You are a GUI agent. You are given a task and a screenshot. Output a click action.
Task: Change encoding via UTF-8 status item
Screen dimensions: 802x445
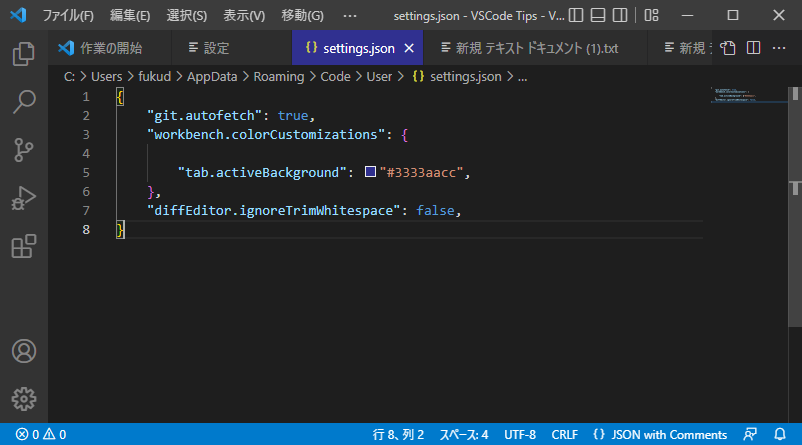[520, 435]
